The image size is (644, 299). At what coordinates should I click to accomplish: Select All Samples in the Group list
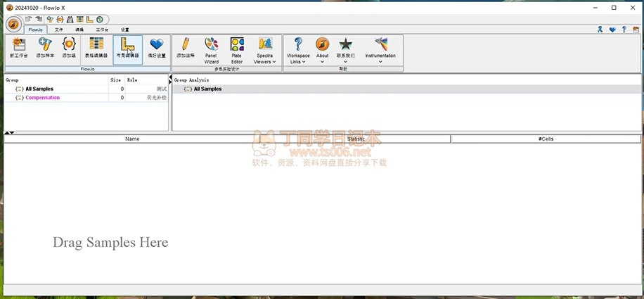[39, 89]
